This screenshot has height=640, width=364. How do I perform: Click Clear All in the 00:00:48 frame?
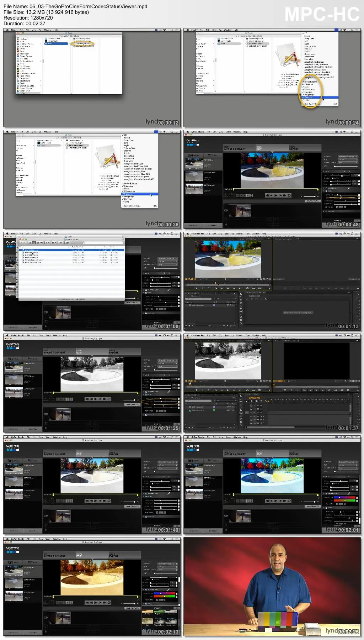[213, 225]
